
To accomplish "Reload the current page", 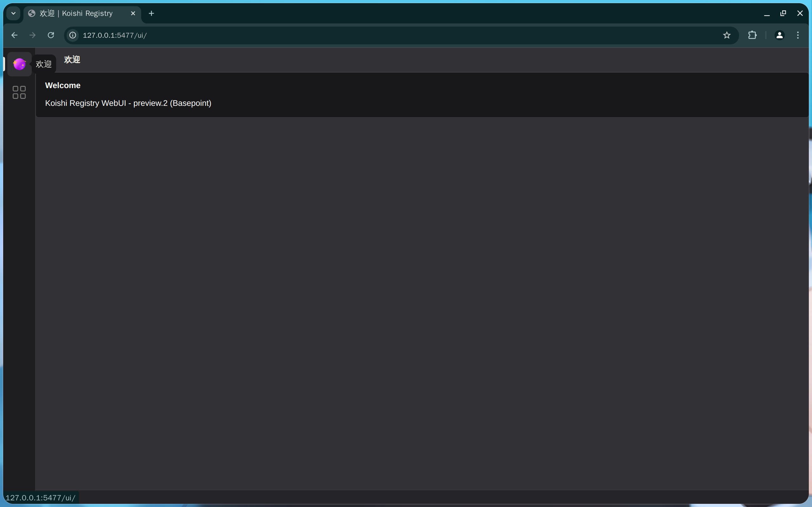I will pos(51,35).
